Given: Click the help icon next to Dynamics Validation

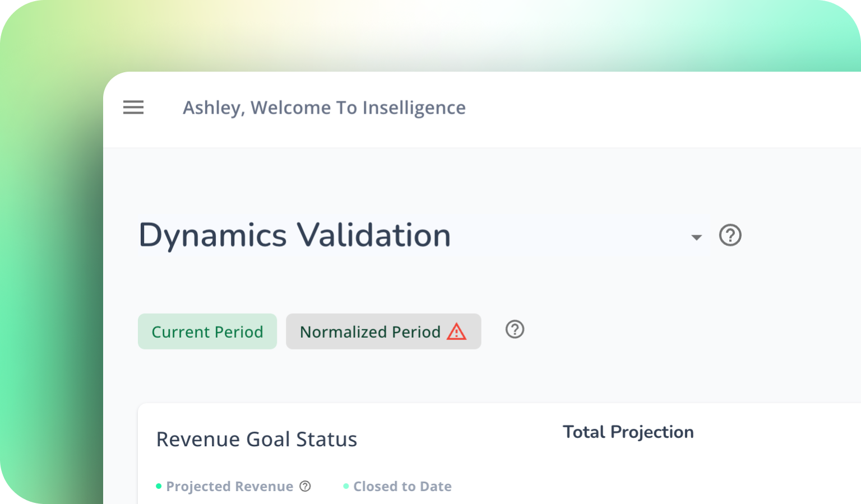Looking at the screenshot, I should 730,235.
